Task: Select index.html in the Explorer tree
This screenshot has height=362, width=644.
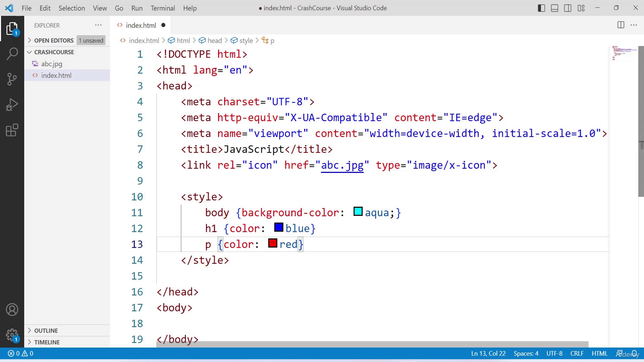Action: click(67, 75)
